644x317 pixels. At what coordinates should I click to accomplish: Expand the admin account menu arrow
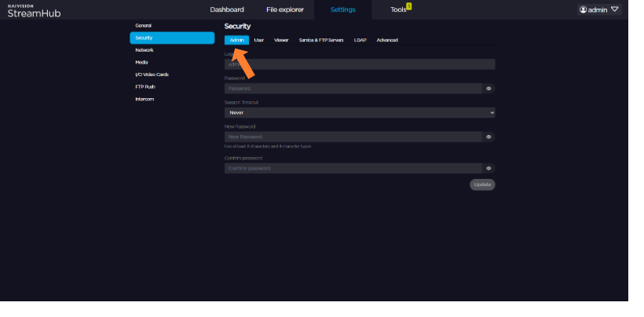[x=615, y=9]
